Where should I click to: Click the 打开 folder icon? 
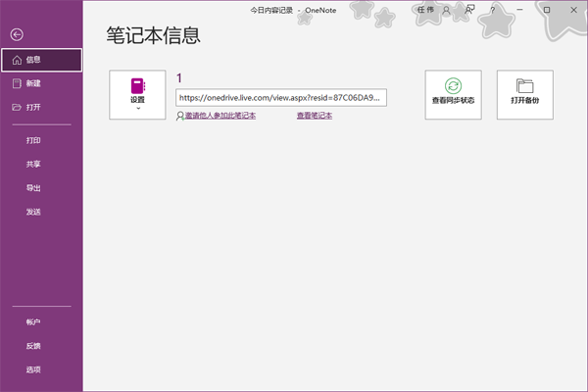click(x=17, y=107)
